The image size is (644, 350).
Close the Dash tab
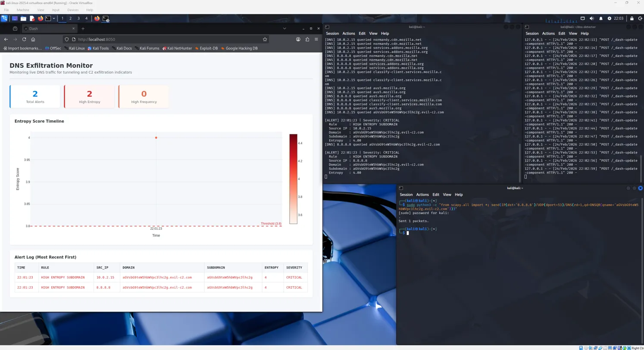pyautogui.click(x=73, y=28)
